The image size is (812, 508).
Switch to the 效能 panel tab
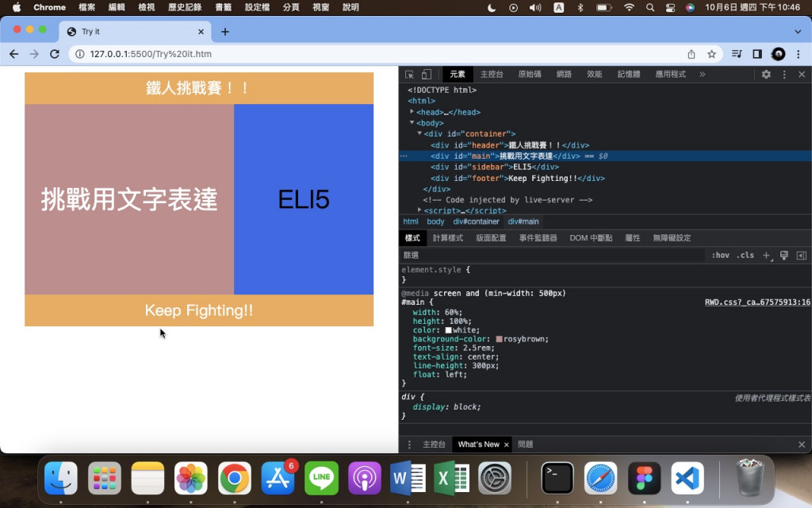point(594,74)
